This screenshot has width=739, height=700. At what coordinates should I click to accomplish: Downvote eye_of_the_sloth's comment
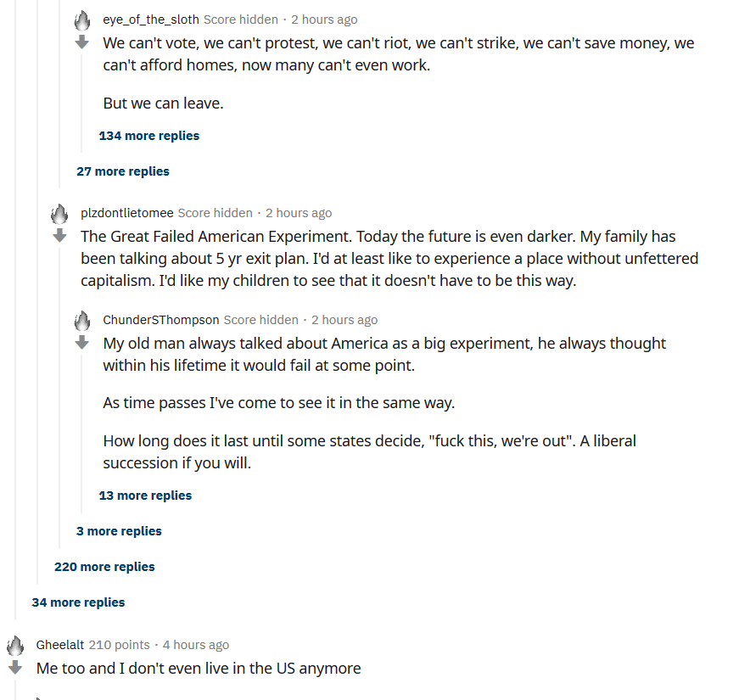click(82, 42)
